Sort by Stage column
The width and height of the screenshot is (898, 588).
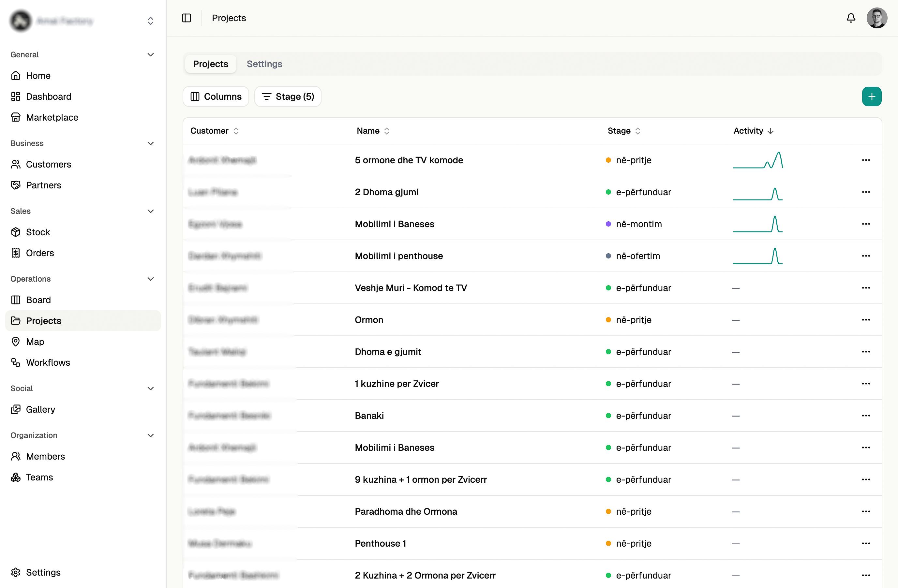[624, 131]
